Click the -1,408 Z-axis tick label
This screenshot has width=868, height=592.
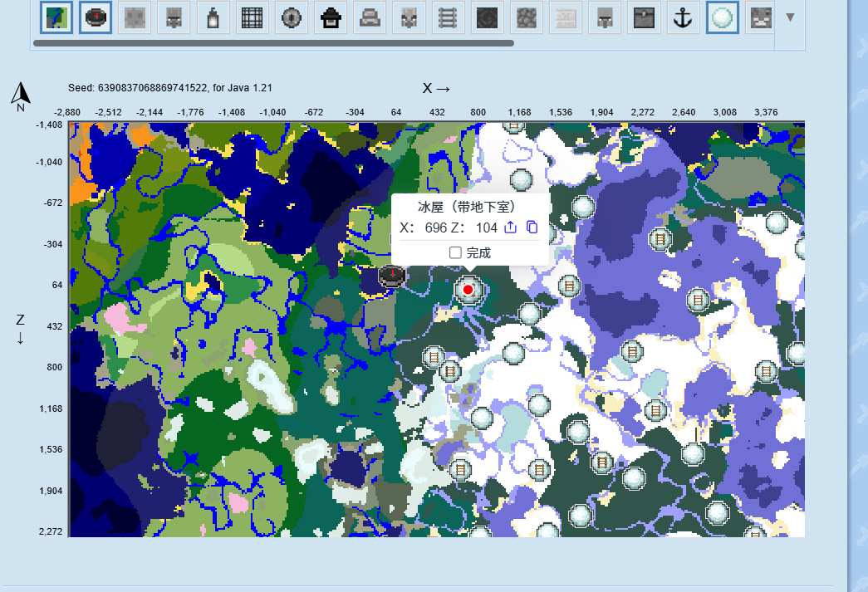[x=49, y=125]
